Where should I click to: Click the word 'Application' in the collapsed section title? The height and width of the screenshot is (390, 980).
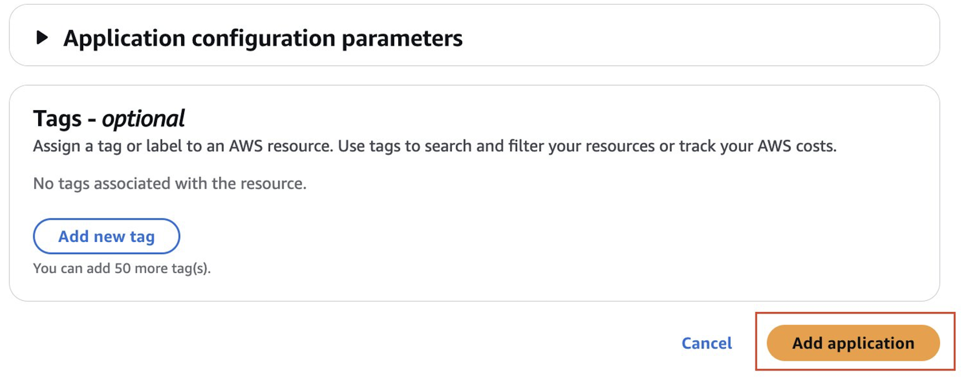click(x=124, y=38)
